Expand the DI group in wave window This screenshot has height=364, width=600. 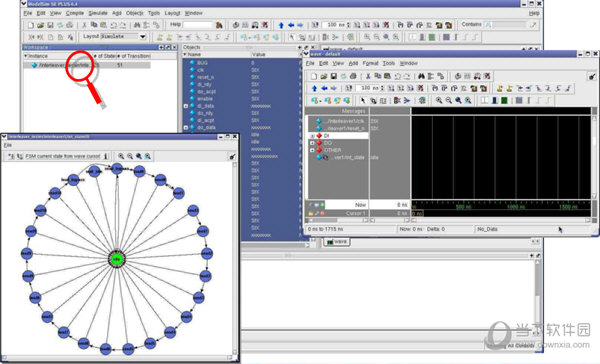pyautogui.click(x=312, y=136)
